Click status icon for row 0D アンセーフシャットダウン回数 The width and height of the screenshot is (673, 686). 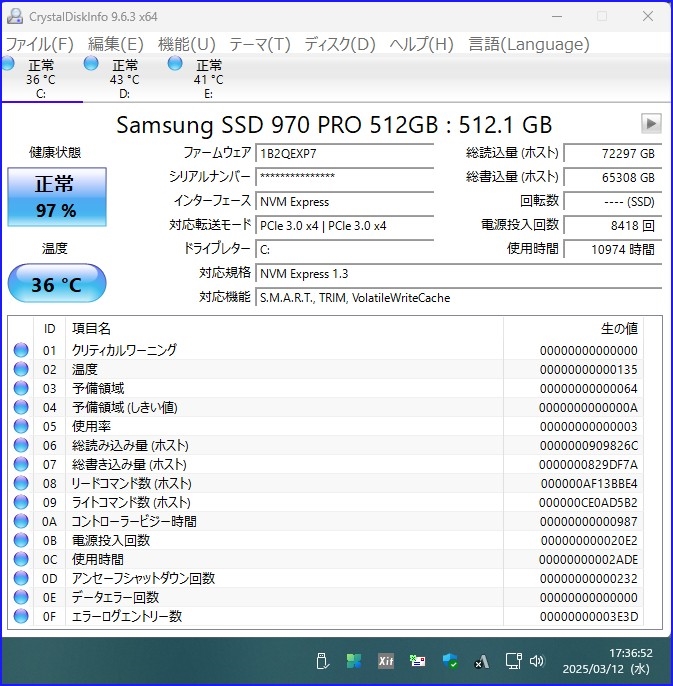21,578
